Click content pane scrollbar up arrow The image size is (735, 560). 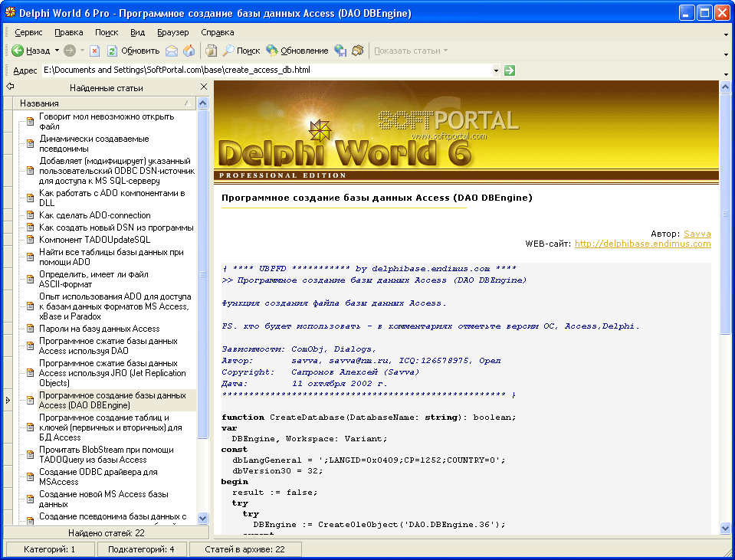[x=725, y=87]
